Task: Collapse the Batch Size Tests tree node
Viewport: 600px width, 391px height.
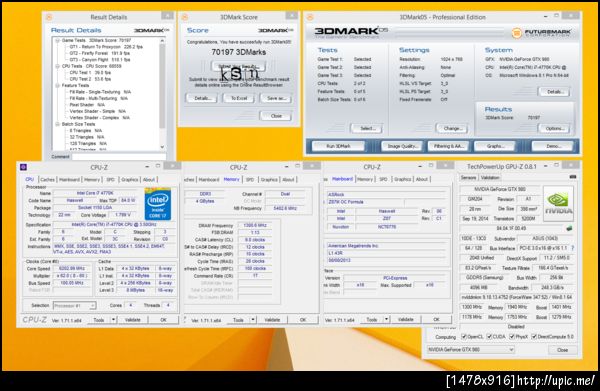Action: tap(57, 124)
